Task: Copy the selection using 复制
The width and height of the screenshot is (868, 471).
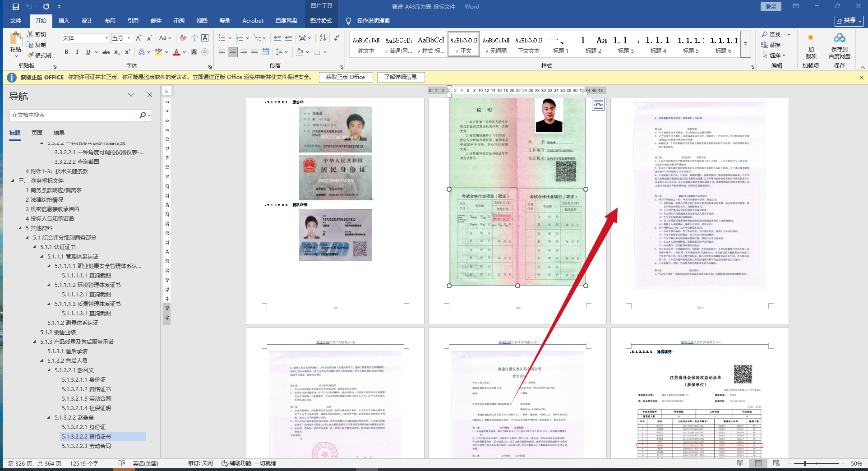Action: click(x=37, y=45)
